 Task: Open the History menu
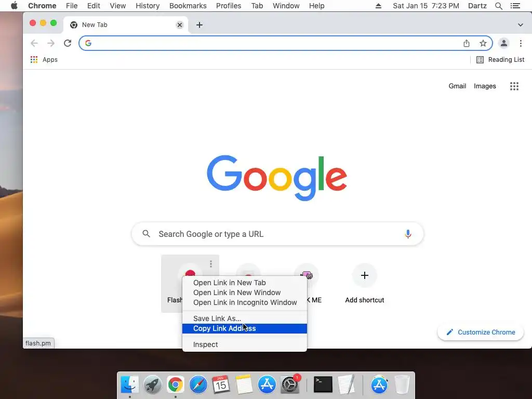click(x=147, y=6)
